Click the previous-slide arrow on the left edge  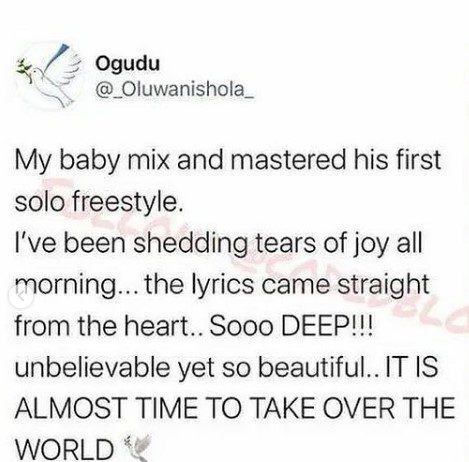point(21,296)
